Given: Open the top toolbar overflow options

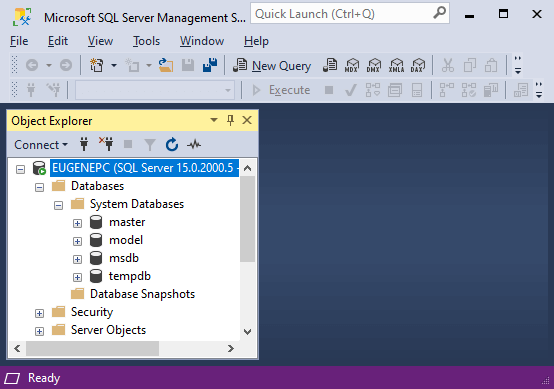Looking at the screenshot, I should [518, 66].
